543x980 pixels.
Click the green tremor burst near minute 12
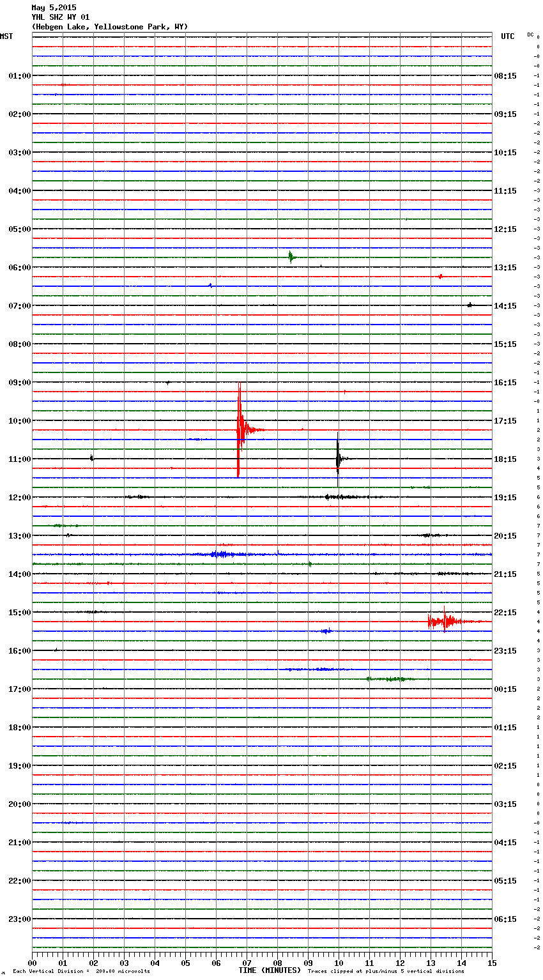390,678
